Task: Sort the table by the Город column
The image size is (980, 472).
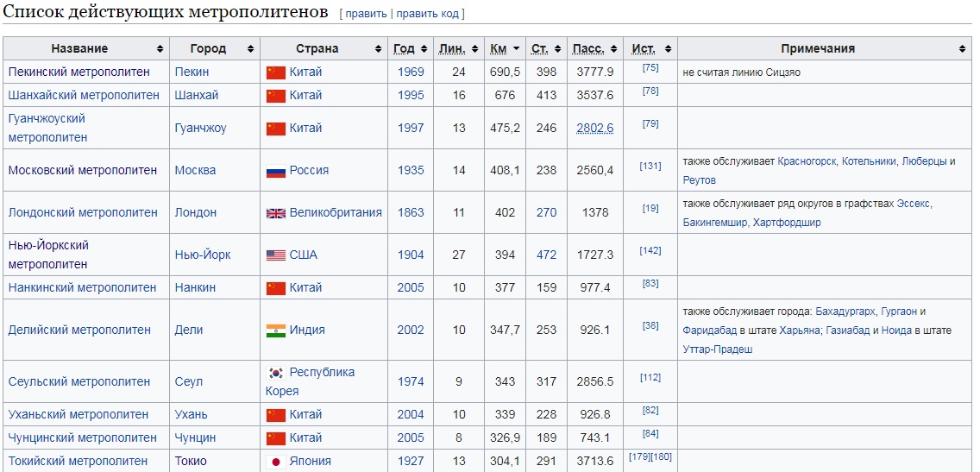Action: click(x=215, y=49)
